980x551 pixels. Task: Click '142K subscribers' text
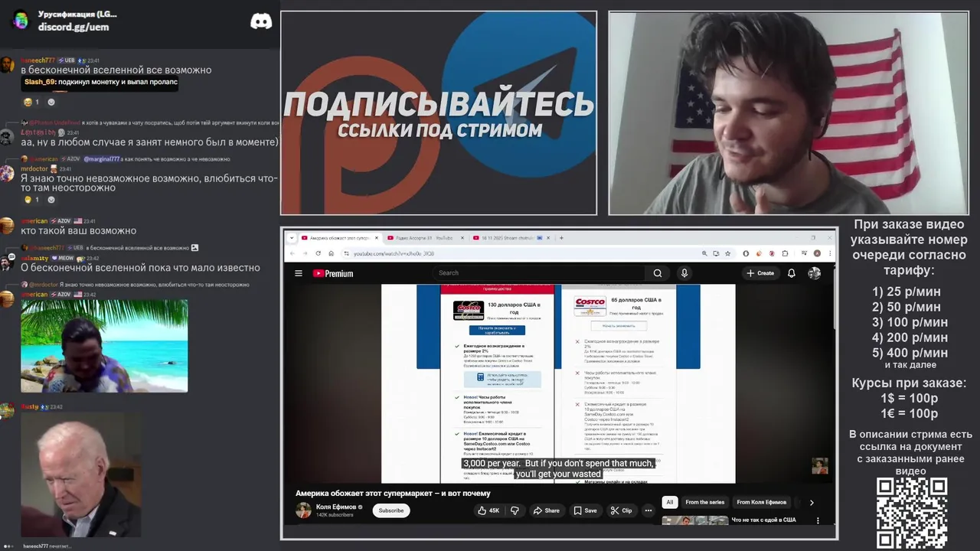[335, 515]
